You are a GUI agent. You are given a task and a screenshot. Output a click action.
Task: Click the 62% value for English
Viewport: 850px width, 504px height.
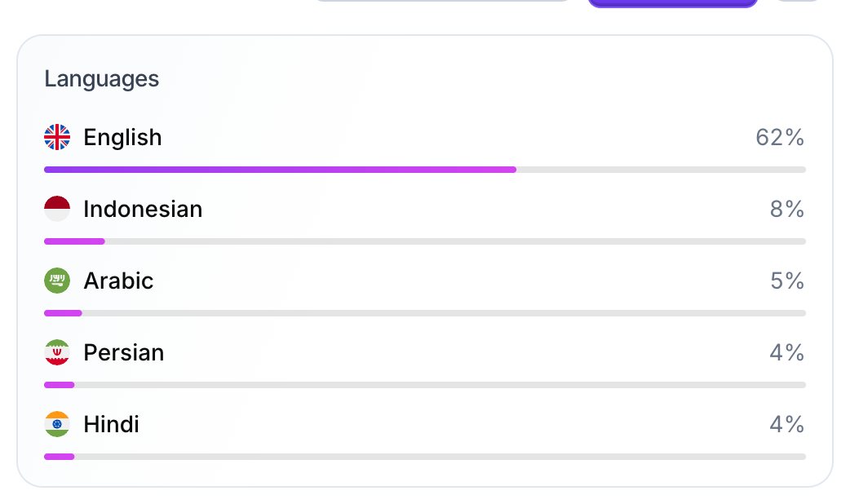[x=780, y=138]
